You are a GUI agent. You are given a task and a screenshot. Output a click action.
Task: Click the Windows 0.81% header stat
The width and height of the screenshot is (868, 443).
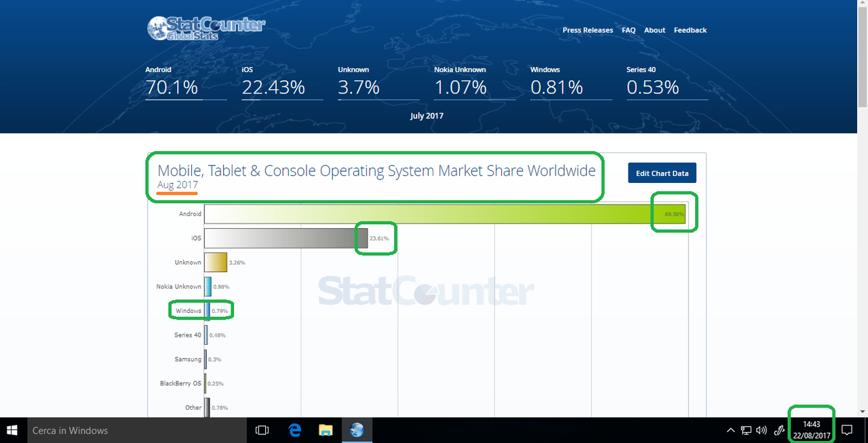[571, 82]
